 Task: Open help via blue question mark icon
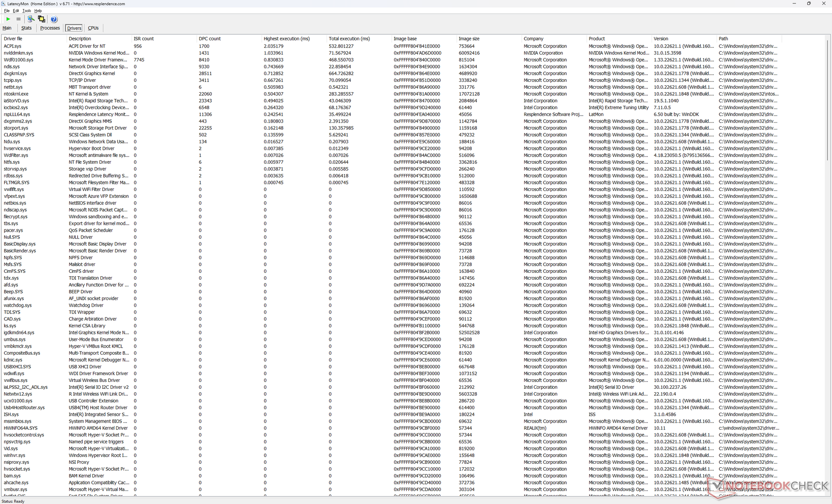pyautogui.click(x=54, y=19)
